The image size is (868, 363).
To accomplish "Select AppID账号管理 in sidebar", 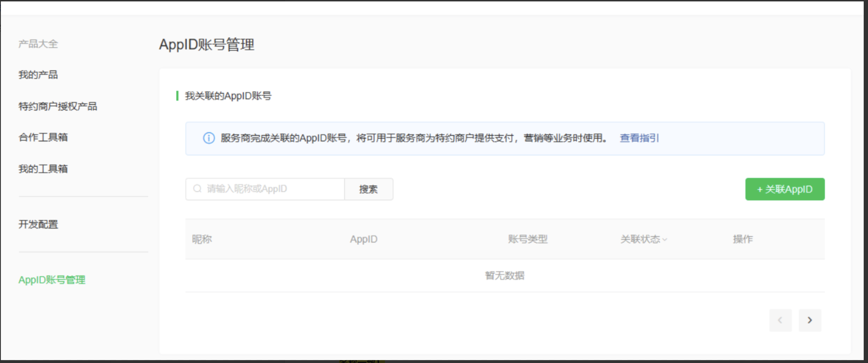I will pos(52,280).
